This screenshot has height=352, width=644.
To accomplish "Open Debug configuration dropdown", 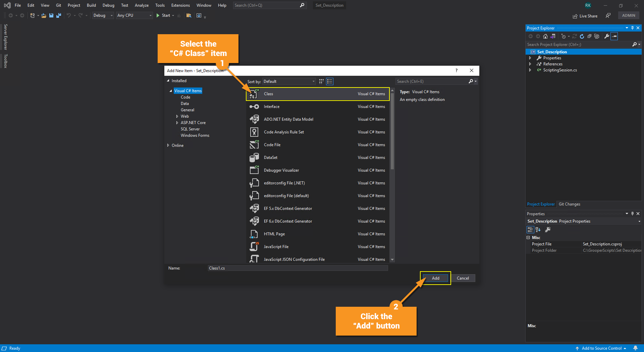I will coord(103,15).
